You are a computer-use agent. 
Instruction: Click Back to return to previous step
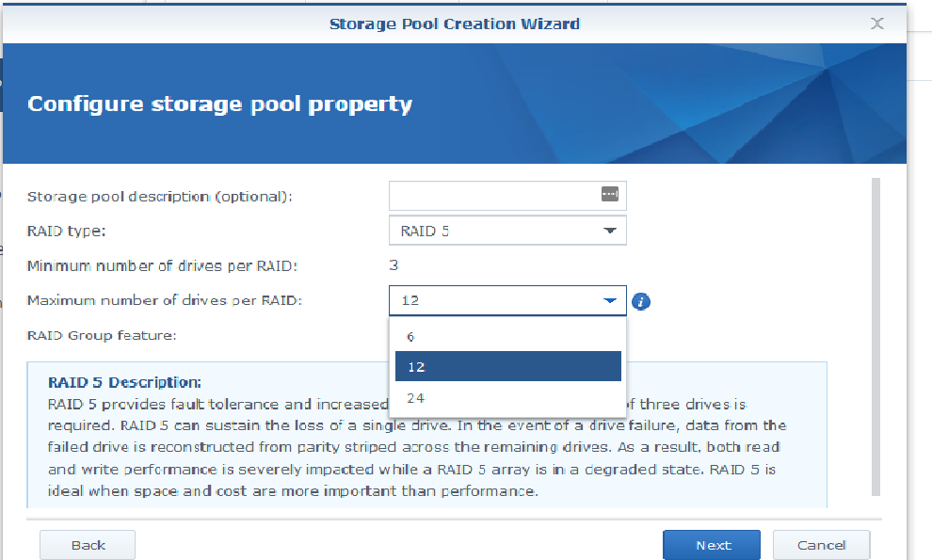point(87,544)
